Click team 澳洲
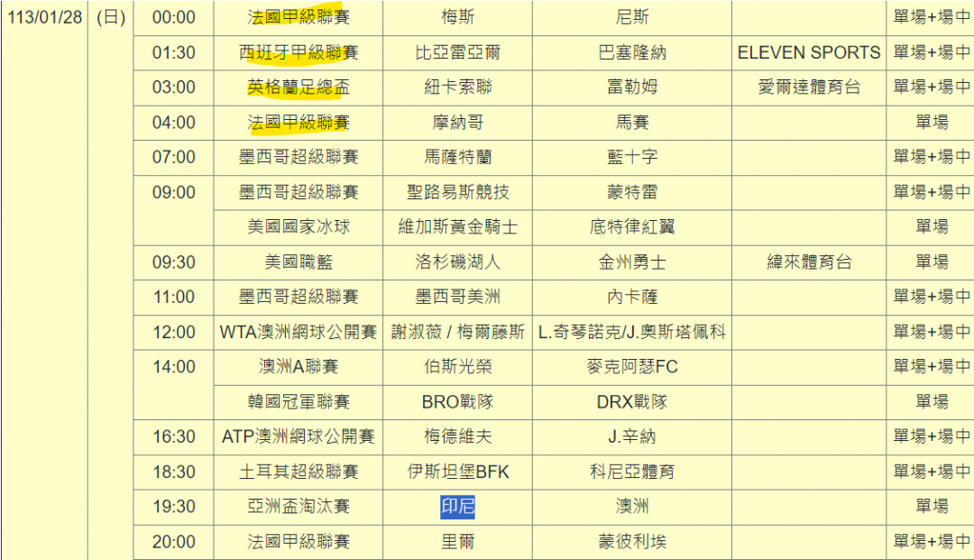Viewport: 974px width, 560px height. [x=631, y=507]
